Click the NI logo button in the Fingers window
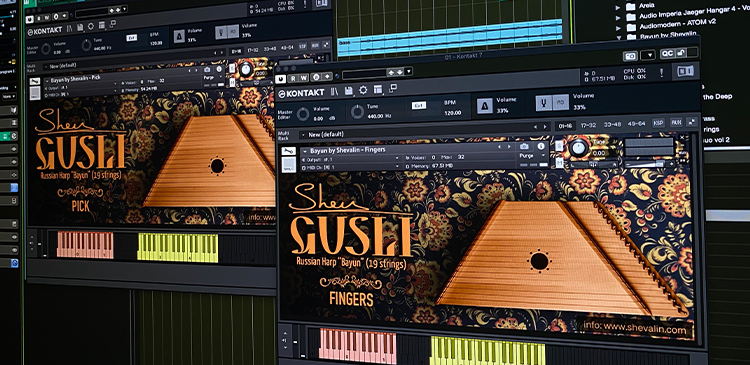 685,71
